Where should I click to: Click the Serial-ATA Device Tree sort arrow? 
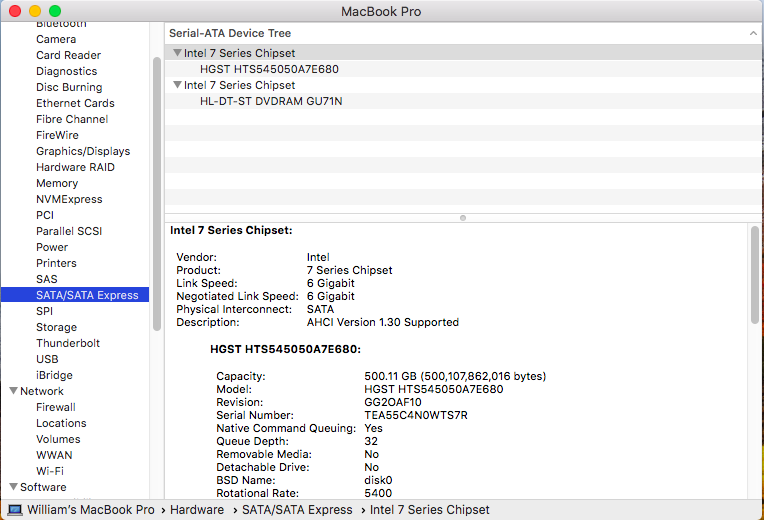point(752,33)
